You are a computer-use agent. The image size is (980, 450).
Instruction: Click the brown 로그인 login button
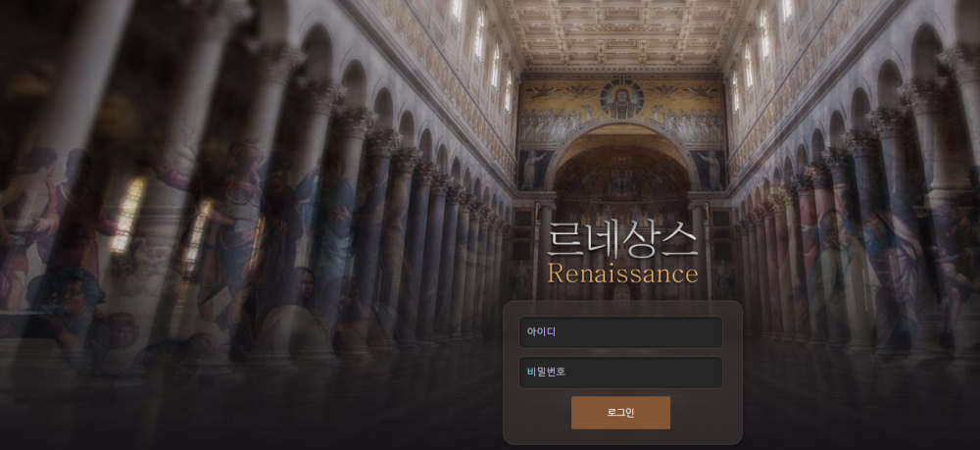620,413
